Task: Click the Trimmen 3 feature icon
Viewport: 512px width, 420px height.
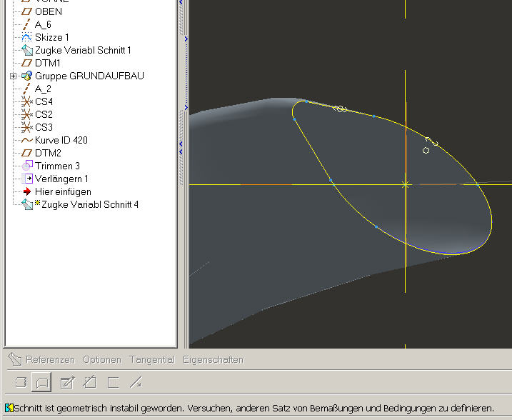Action: point(26,166)
